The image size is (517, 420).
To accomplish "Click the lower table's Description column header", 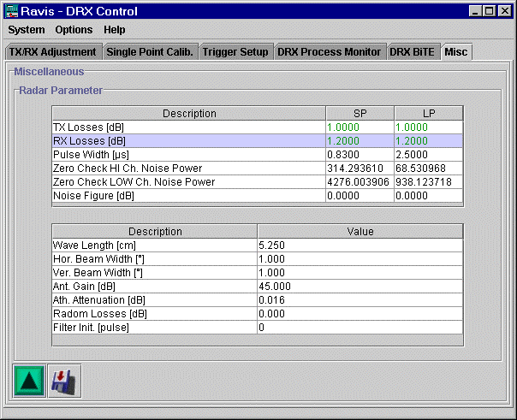I will click(155, 231).
